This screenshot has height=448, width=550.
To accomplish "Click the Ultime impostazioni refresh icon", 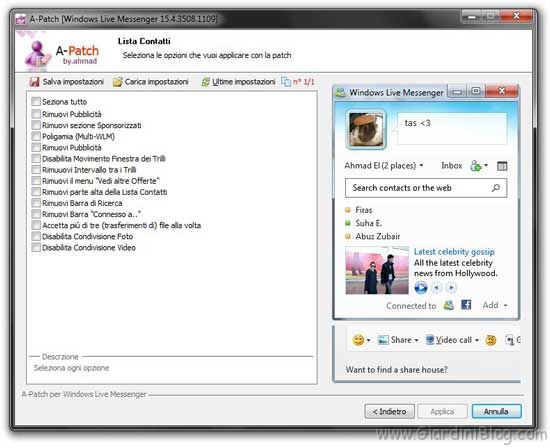I will pyautogui.click(x=205, y=82).
